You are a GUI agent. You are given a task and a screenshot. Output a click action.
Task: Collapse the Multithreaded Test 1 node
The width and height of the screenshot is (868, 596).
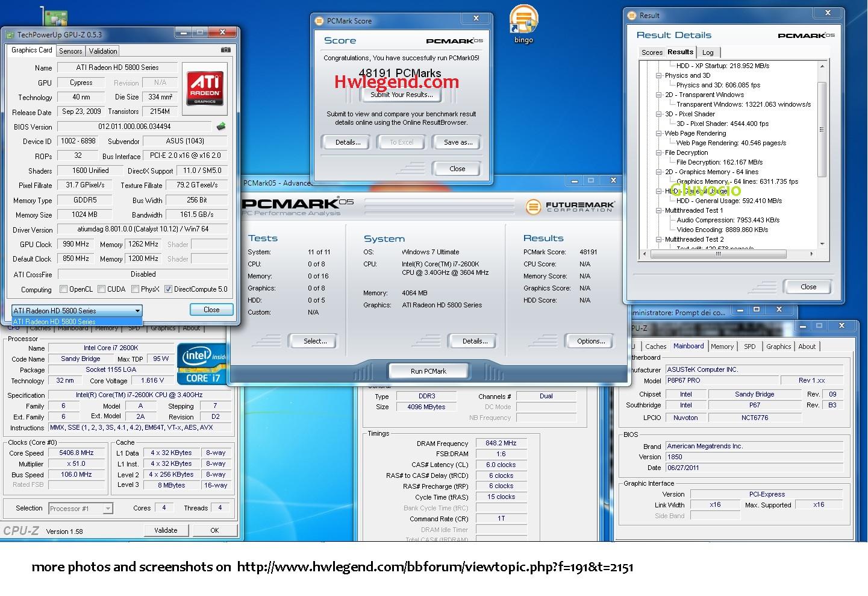tap(659, 210)
